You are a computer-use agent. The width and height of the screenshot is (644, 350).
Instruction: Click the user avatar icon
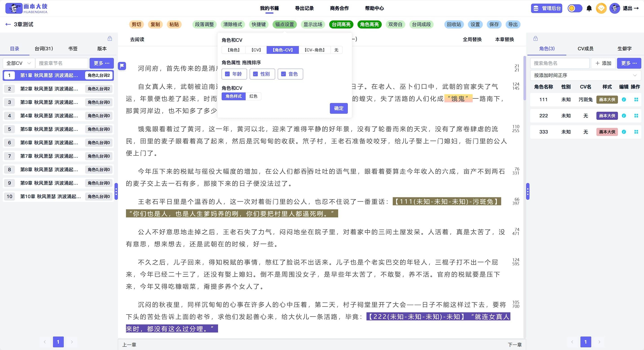615,8
